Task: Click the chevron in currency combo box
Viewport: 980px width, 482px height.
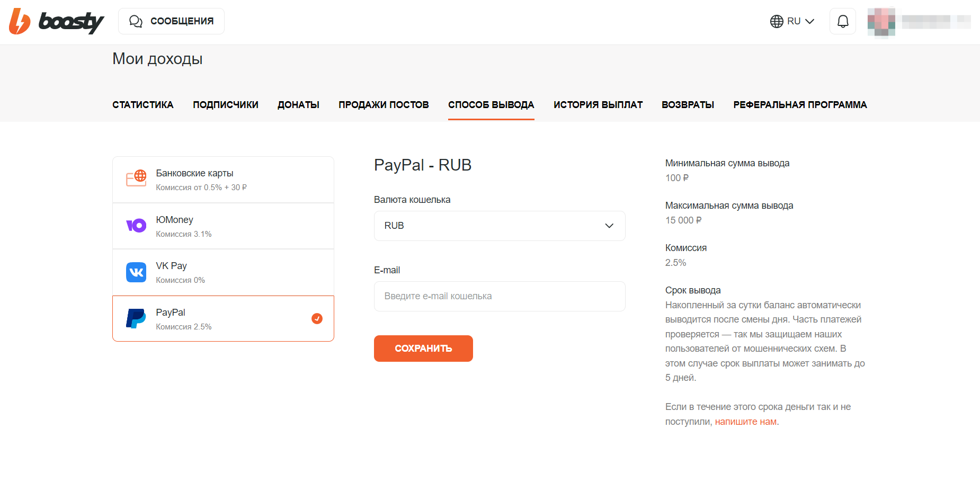Action: 609,226
